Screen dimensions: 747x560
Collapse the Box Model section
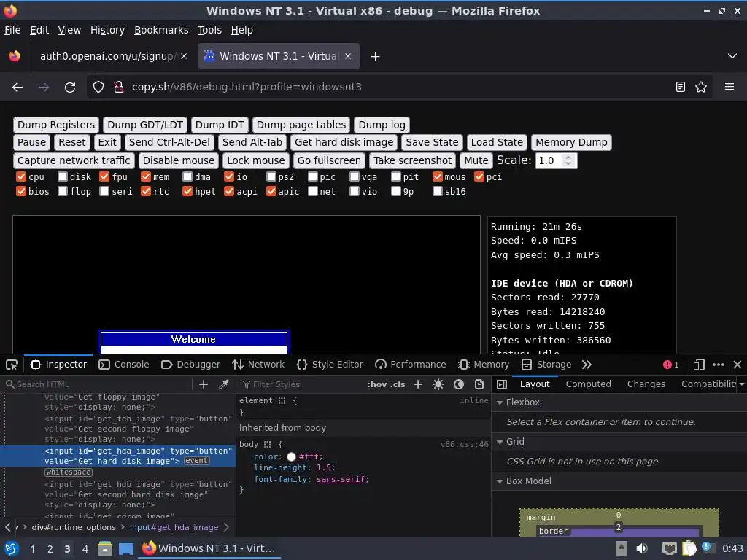500,481
